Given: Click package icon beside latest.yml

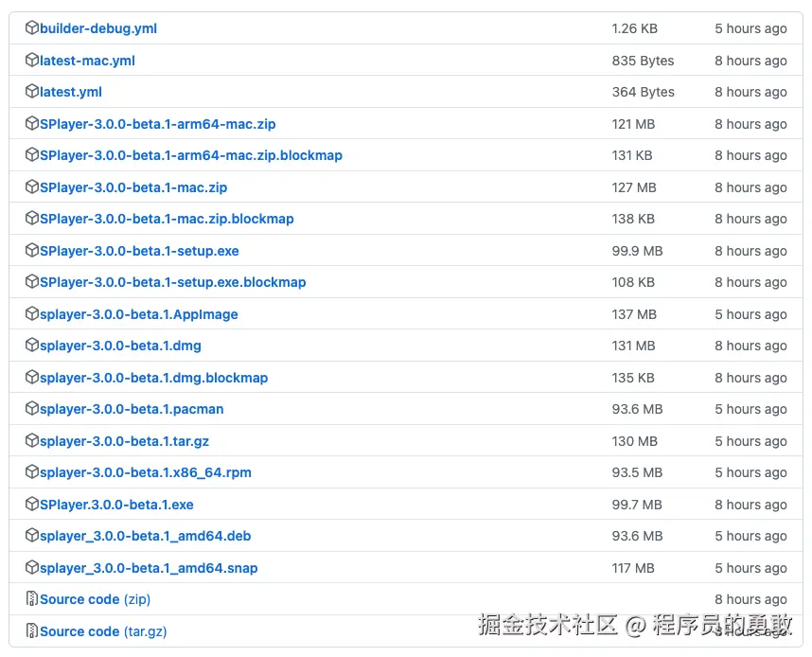Looking at the screenshot, I should coord(32,91).
